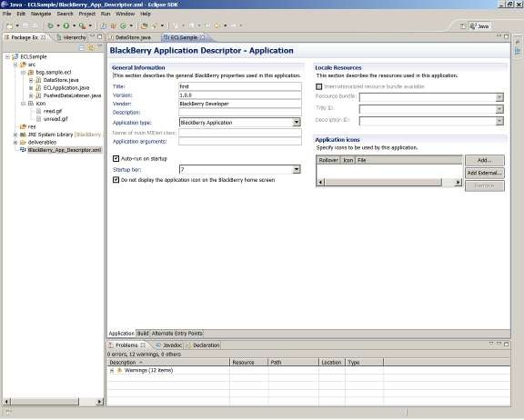Expand the deliverables folder node

[x=15, y=142]
